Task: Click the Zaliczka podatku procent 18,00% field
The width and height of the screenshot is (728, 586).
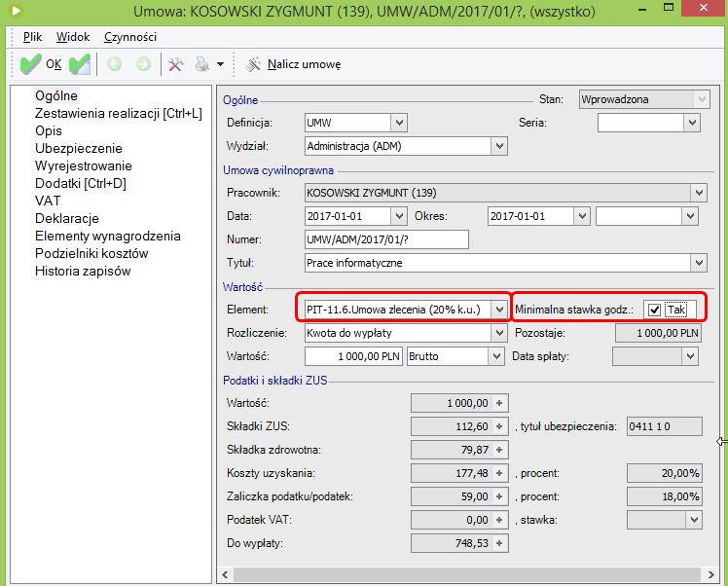Action: point(665,496)
